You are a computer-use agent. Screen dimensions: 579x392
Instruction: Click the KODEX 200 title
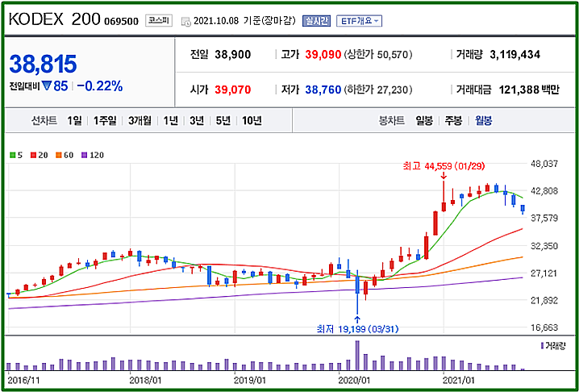[54, 20]
